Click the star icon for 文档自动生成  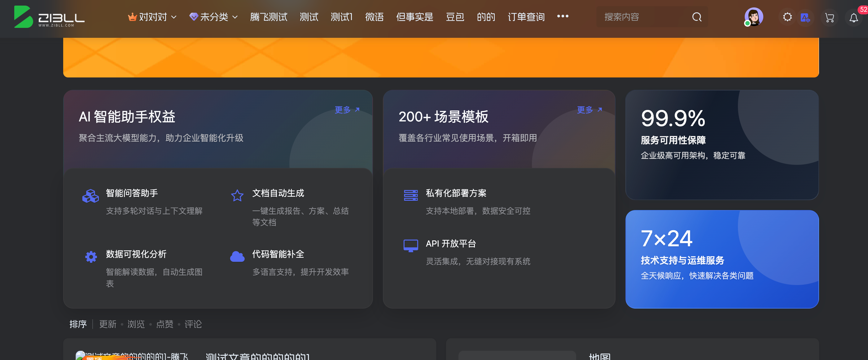(237, 195)
